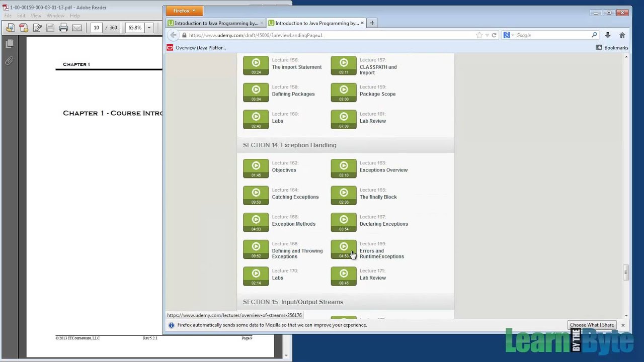Image resolution: width=644 pixels, height=362 pixels.
Task: Click the search magnifier icon
Action: [x=594, y=35]
